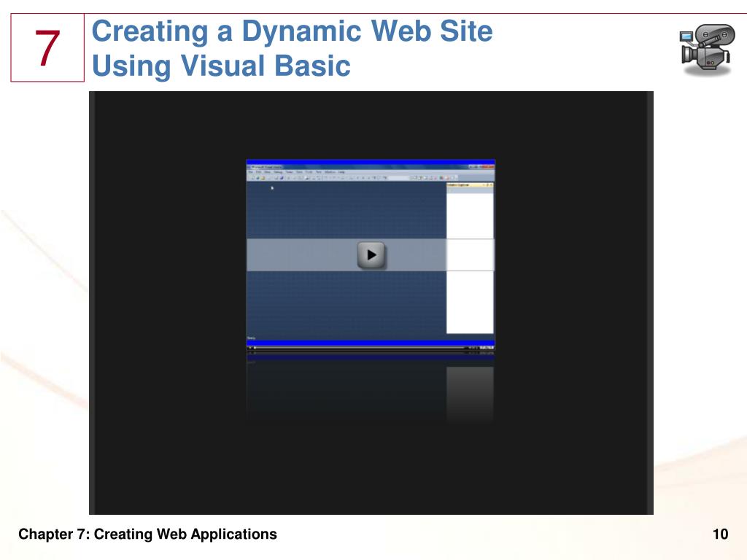Play the embedded video with center play button
The image size is (747, 560).
pyautogui.click(x=371, y=254)
